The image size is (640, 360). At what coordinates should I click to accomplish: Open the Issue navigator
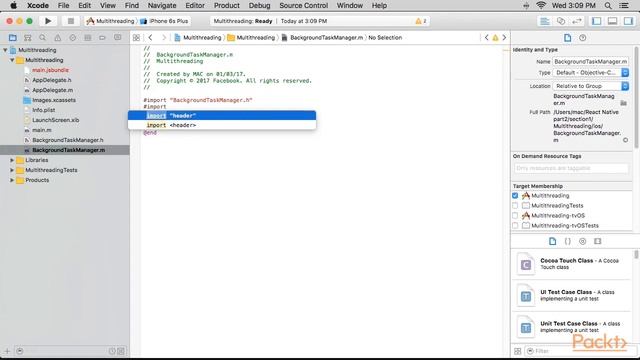point(58,38)
